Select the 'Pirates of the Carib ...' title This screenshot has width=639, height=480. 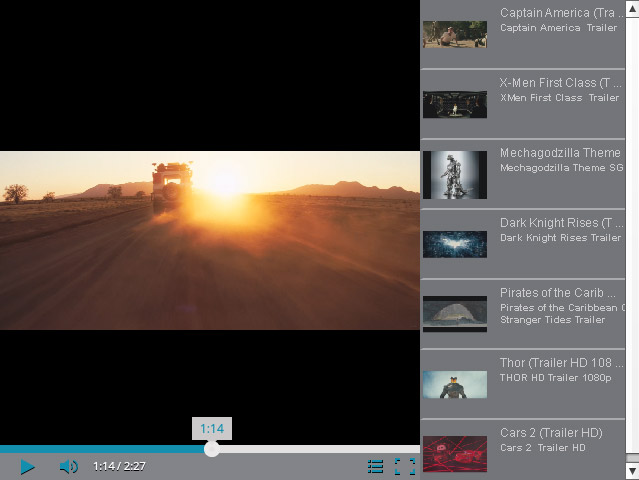click(558, 293)
